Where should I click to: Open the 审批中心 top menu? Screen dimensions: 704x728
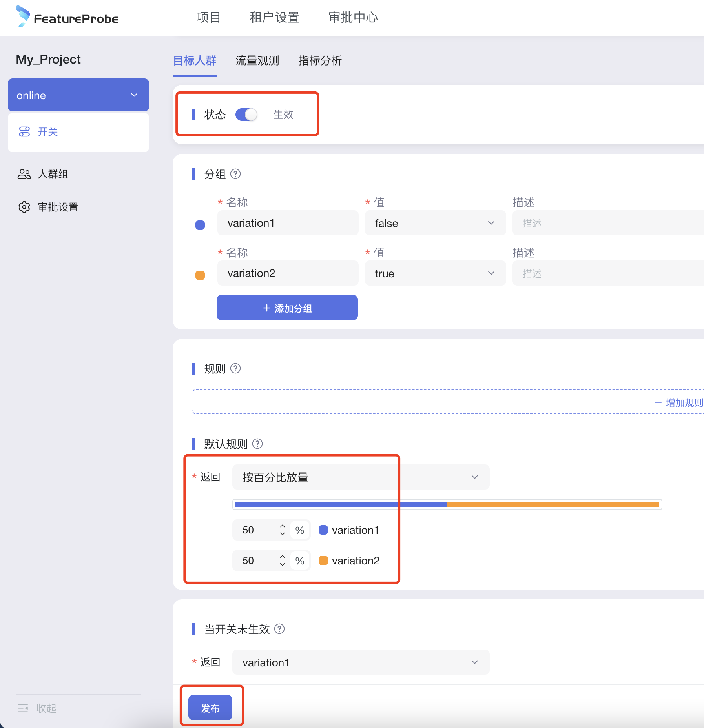click(353, 17)
